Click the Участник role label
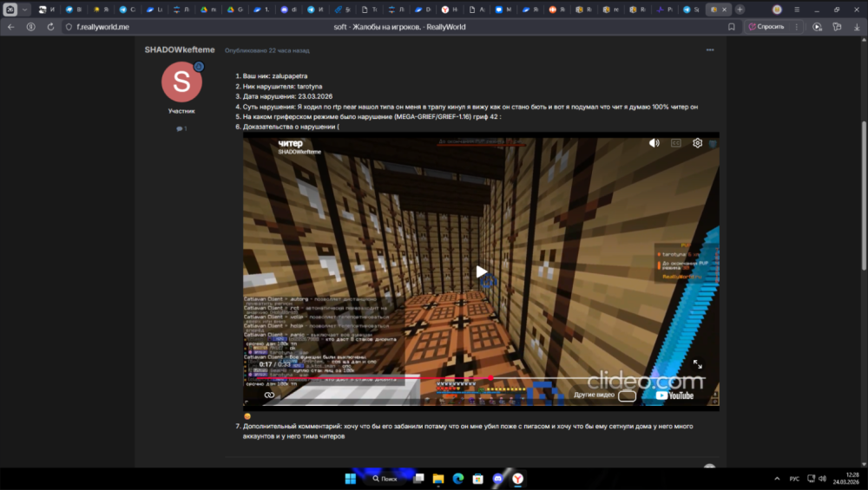 (181, 111)
